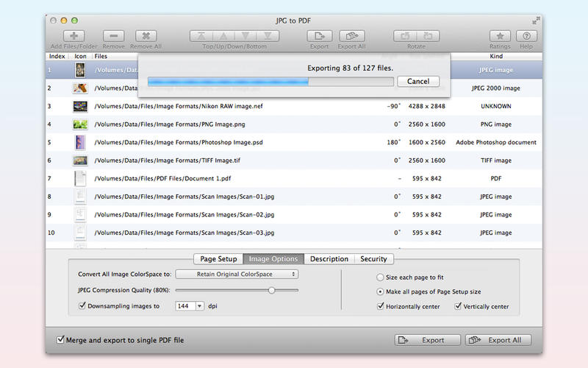Click the Move to Top arrow icon
The height and width of the screenshot is (368, 588).
coord(200,36)
